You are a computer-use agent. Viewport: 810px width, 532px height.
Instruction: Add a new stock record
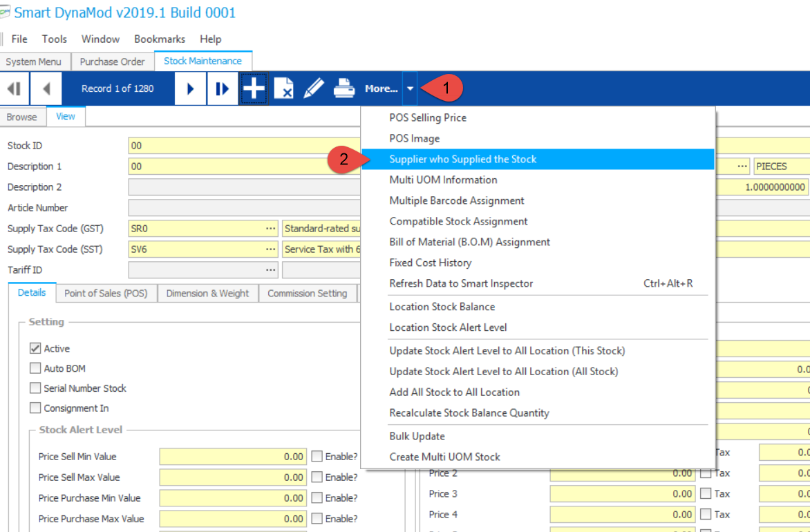(x=254, y=89)
